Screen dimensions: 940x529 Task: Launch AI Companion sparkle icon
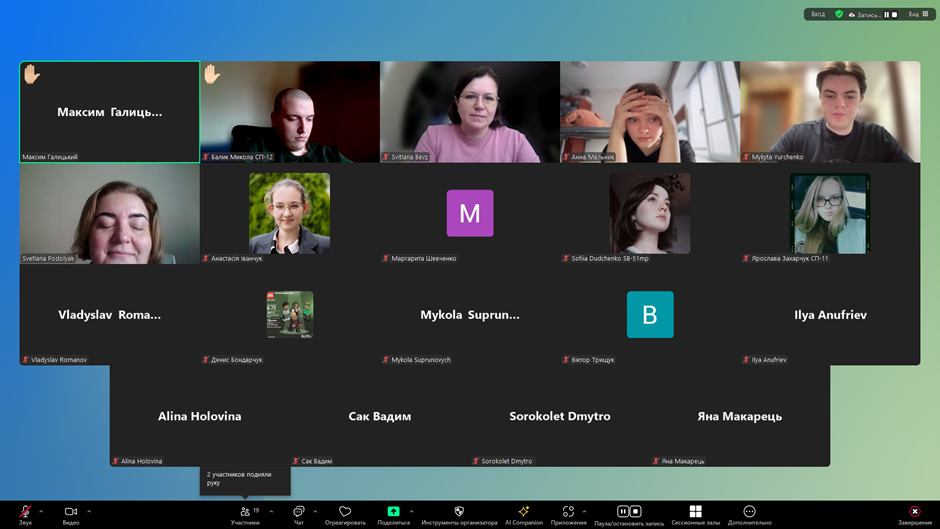(523, 512)
